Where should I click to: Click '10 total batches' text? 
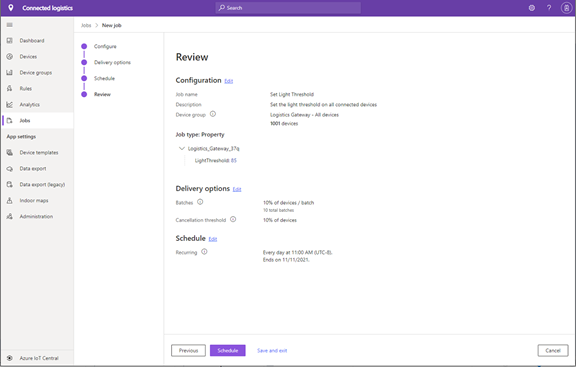pos(278,210)
